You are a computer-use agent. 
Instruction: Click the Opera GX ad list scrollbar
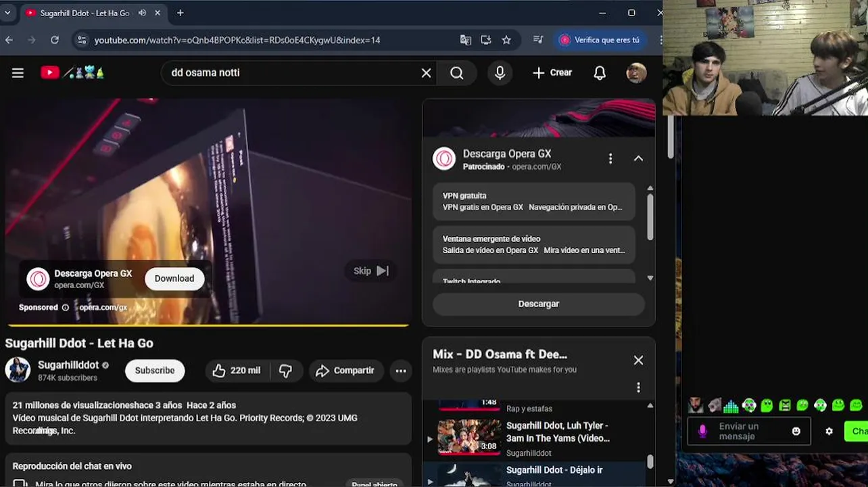[x=650, y=217]
